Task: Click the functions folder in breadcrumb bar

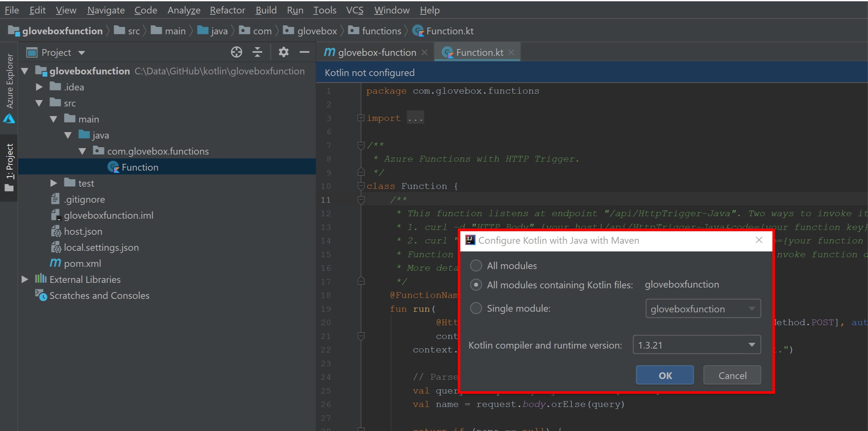Action: tap(381, 31)
